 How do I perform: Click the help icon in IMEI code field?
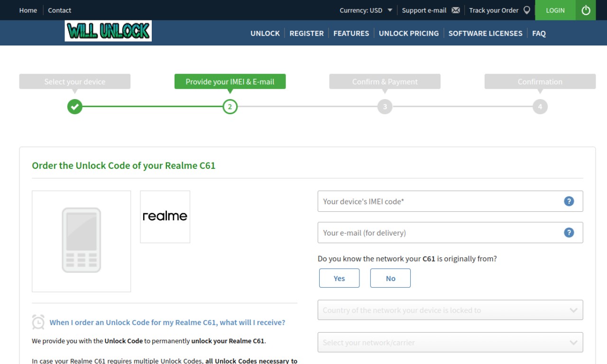(x=569, y=201)
